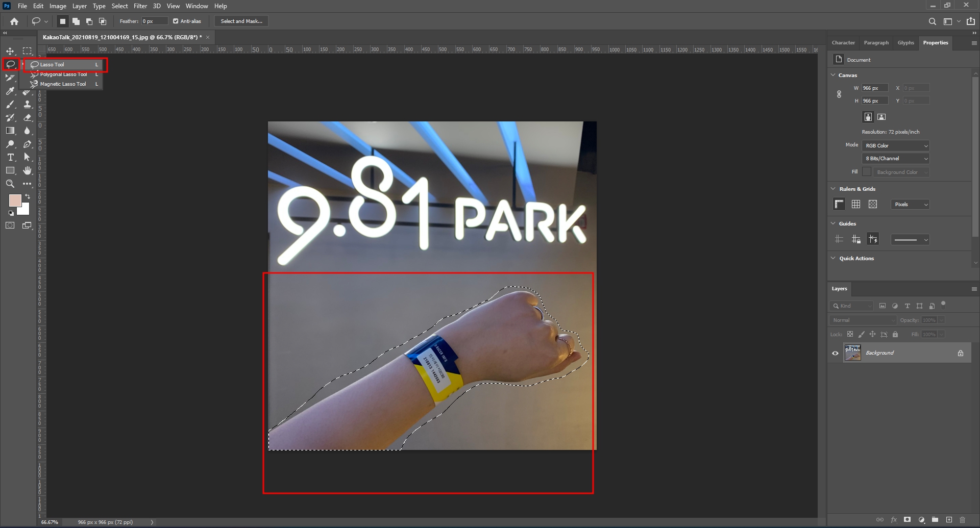
Task: Select the Blur tool
Action: click(27, 131)
